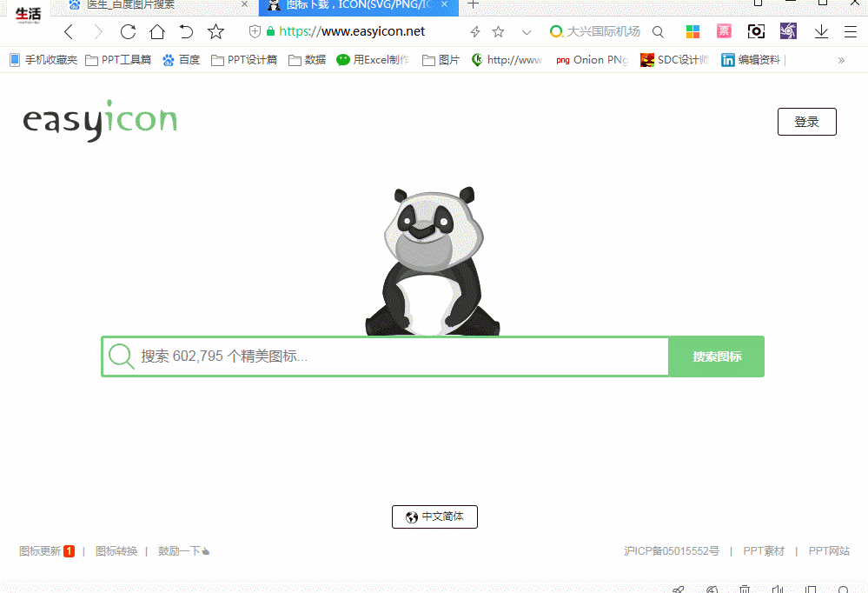Open the downloads arrow icon
The image size is (868, 593).
[x=821, y=32]
